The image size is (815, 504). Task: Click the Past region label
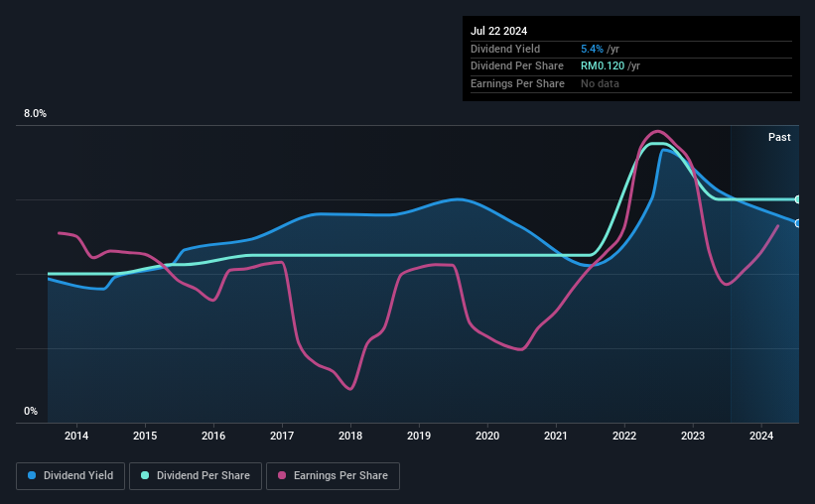click(779, 137)
